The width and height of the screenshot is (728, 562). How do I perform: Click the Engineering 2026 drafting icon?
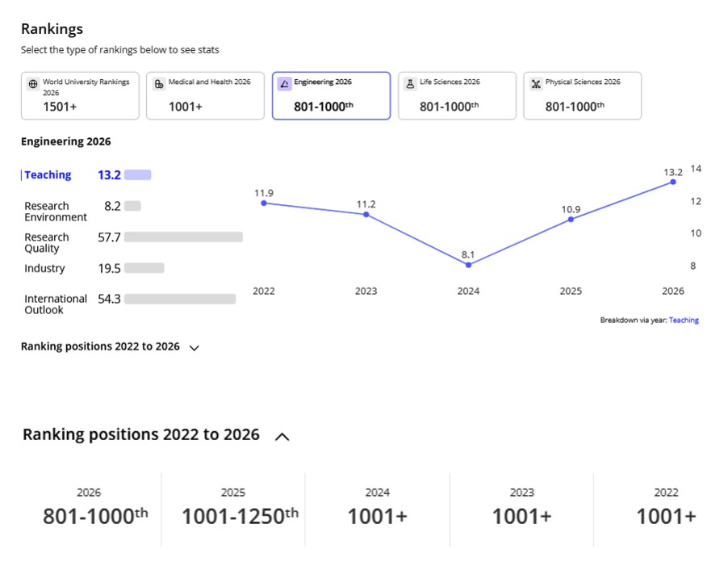(x=284, y=83)
